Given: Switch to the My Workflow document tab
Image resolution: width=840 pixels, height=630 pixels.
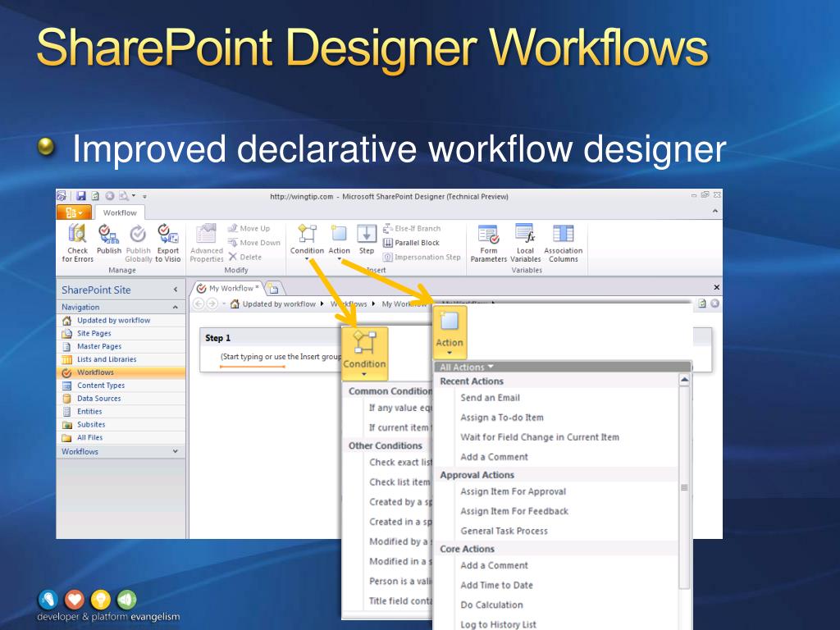Looking at the screenshot, I should [228, 288].
